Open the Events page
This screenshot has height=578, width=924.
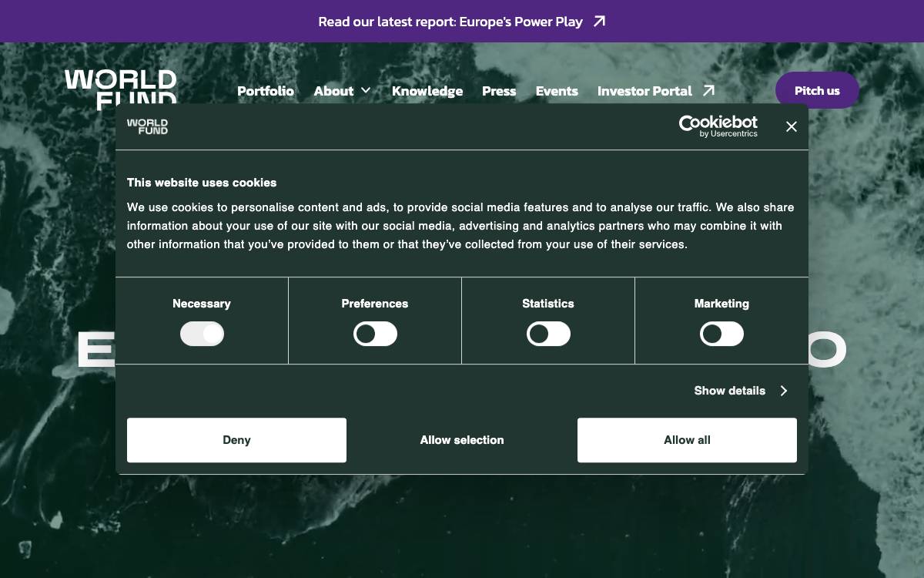(557, 91)
